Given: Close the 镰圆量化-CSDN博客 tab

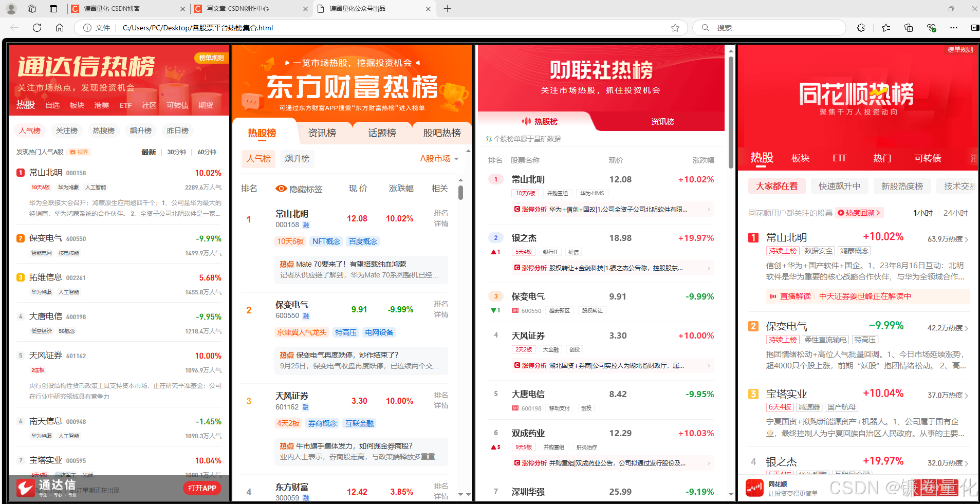Looking at the screenshot, I should pyautogui.click(x=182, y=9).
